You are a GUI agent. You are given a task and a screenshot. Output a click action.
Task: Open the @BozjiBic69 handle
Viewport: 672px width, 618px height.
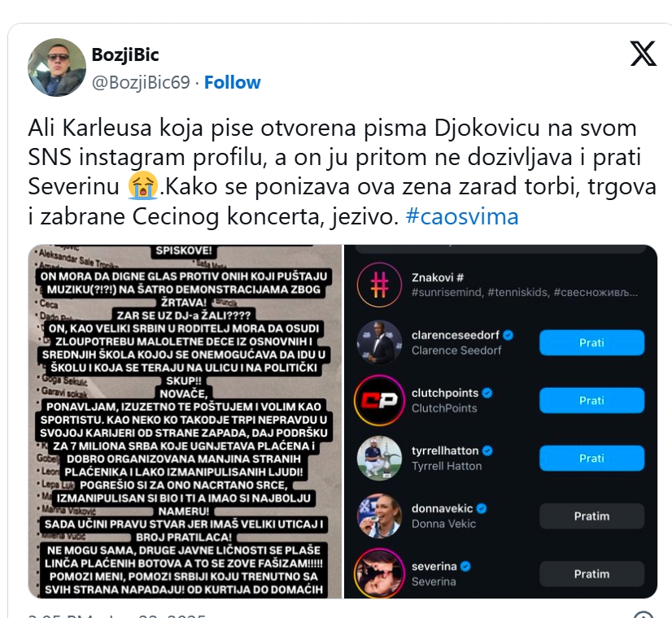coord(141,82)
